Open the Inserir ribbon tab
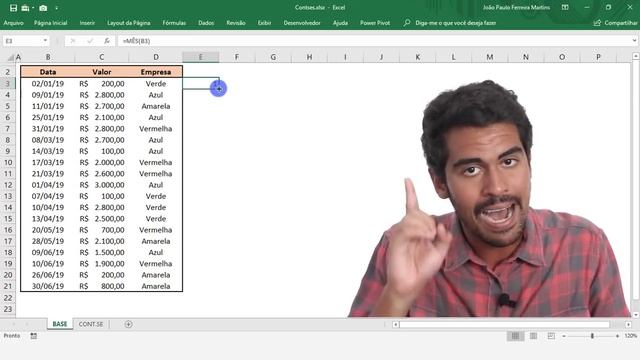640x360 pixels. tap(87, 23)
